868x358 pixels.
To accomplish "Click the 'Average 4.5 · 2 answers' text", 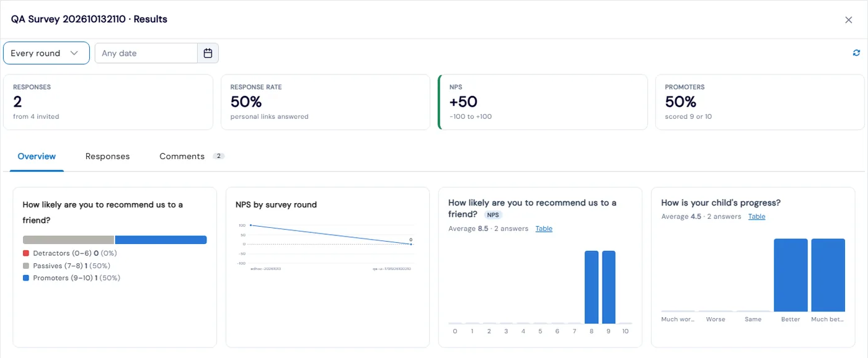I will [701, 216].
